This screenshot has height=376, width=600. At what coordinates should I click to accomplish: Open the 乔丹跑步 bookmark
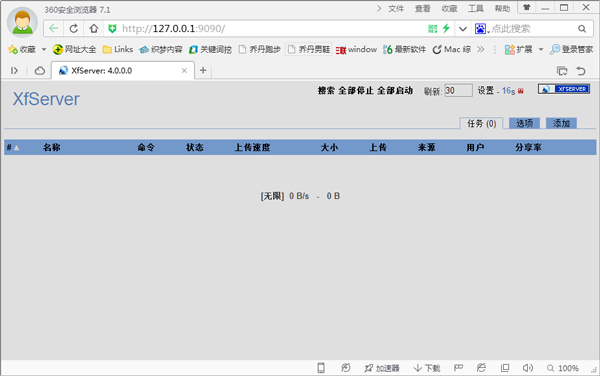(x=259, y=49)
